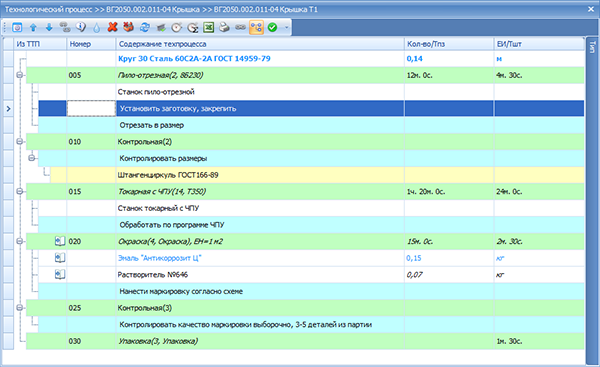600x367 pixels.
Task: Click document icon beside Растворитель №646
Action: click(x=60, y=274)
